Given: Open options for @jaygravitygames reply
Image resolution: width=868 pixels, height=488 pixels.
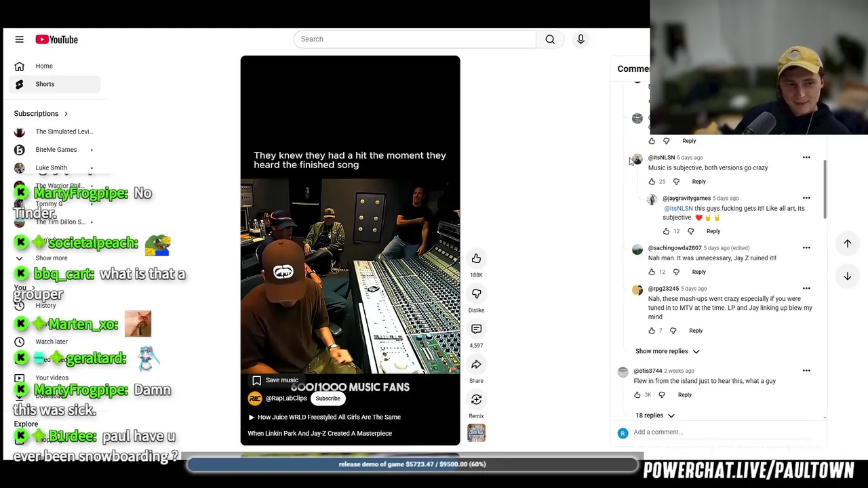Looking at the screenshot, I should pos(806,198).
